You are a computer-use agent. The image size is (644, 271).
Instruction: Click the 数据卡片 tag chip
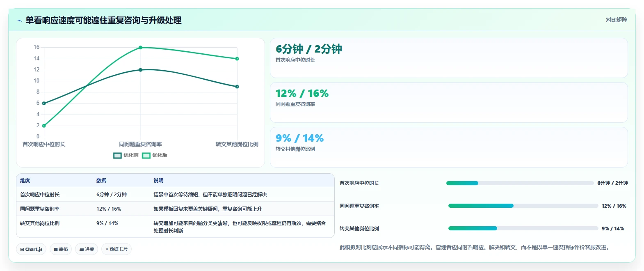pyautogui.click(x=116, y=249)
